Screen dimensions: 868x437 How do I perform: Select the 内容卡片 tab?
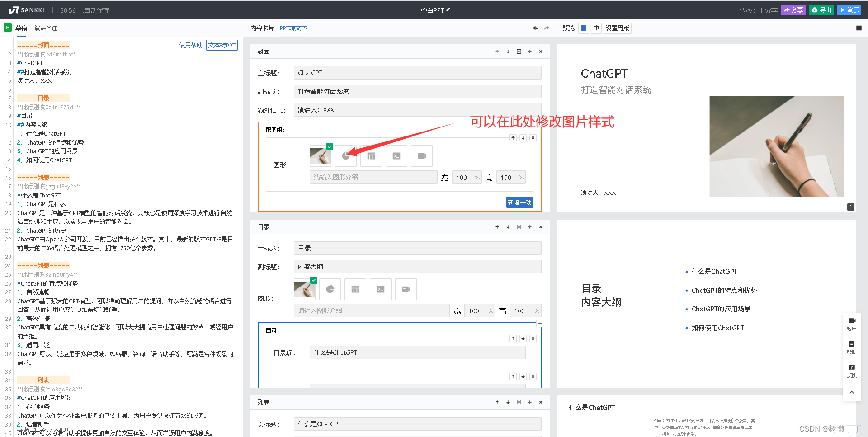[262, 28]
